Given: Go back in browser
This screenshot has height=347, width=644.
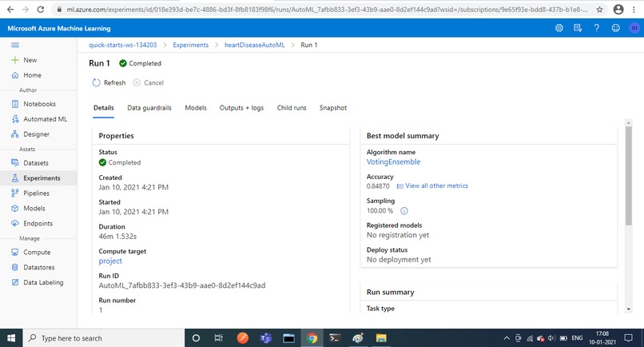Looking at the screenshot, I should coord(10,9).
